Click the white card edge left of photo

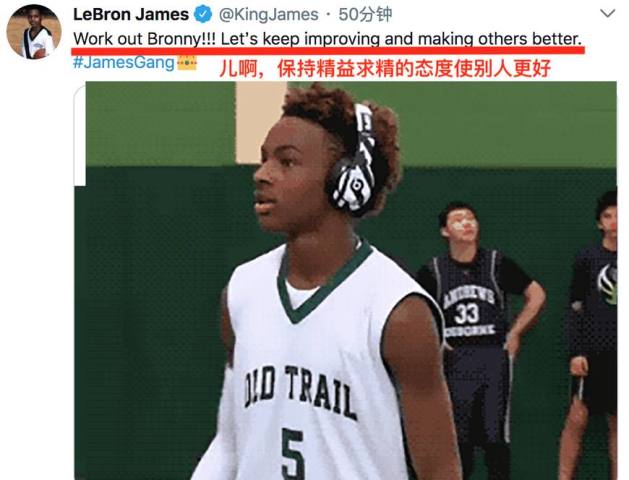pyautogui.click(x=79, y=135)
